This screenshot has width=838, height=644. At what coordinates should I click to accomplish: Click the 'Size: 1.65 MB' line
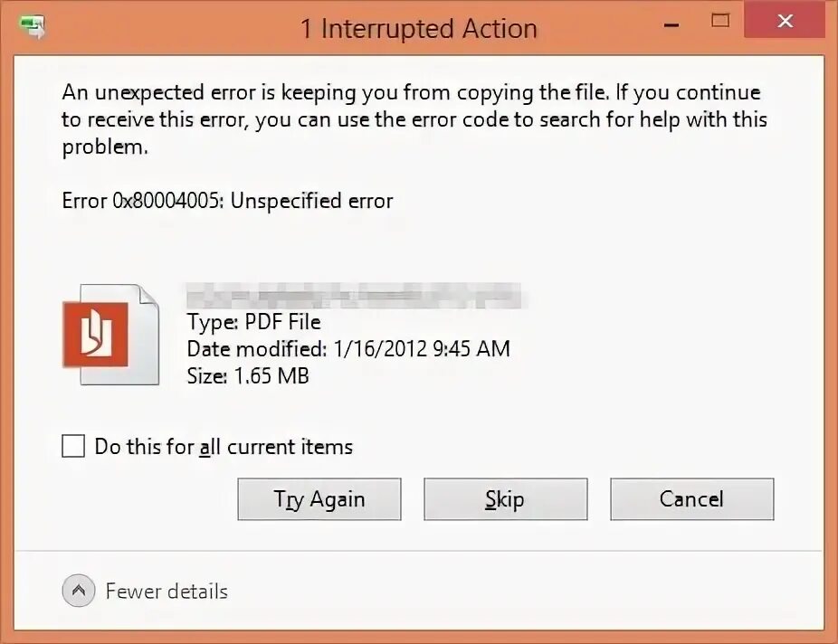(248, 375)
